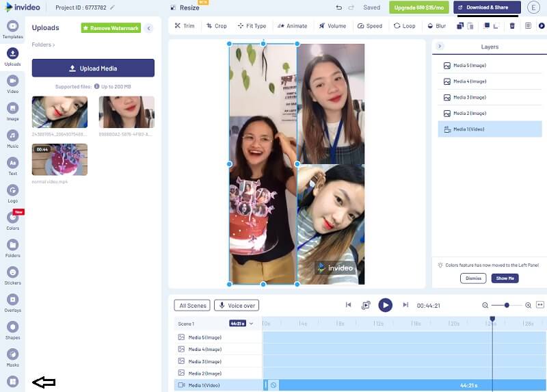Click the Upload Media button

(x=93, y=68)
